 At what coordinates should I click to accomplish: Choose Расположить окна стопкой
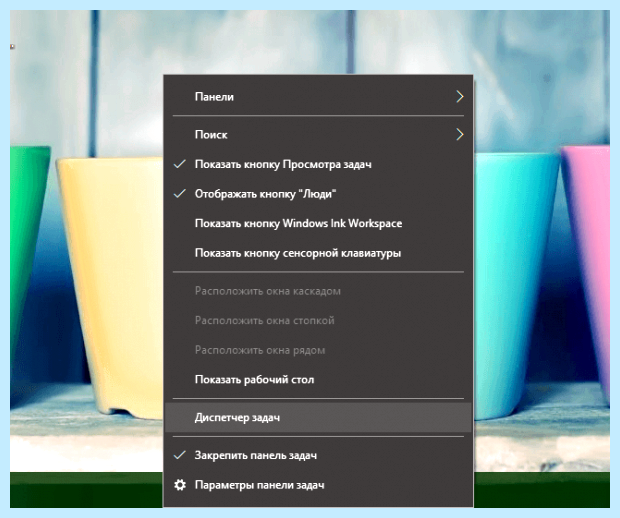tap(318, 321)
